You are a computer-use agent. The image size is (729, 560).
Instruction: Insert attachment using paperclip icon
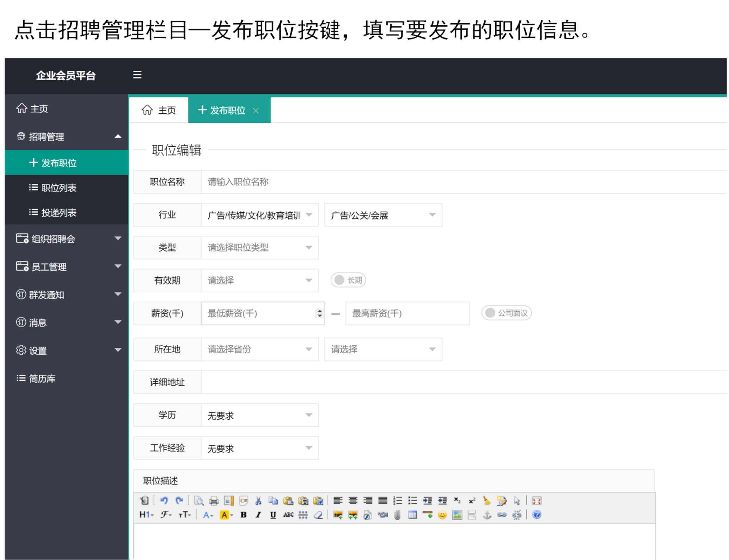coord(397,515)
